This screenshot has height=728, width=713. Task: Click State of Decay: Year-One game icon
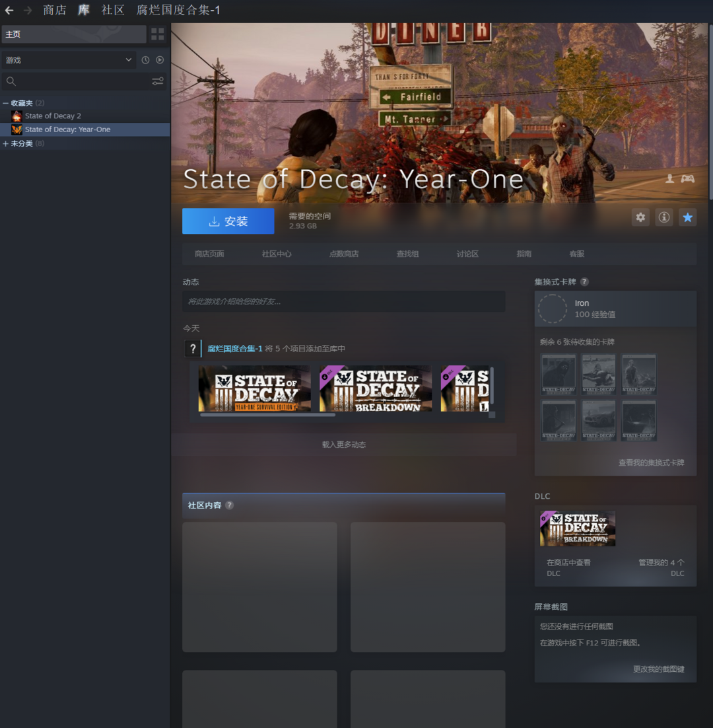pyautogui.click(x=17, y=129)
